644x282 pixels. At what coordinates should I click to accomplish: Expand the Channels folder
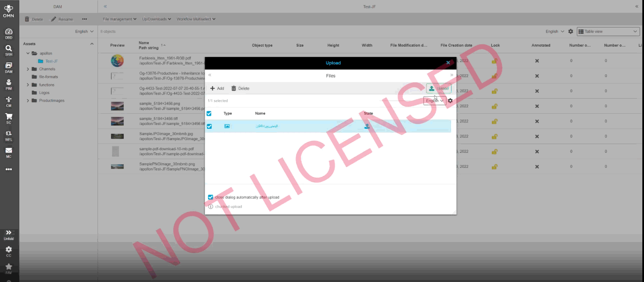(x=28, y=69)
